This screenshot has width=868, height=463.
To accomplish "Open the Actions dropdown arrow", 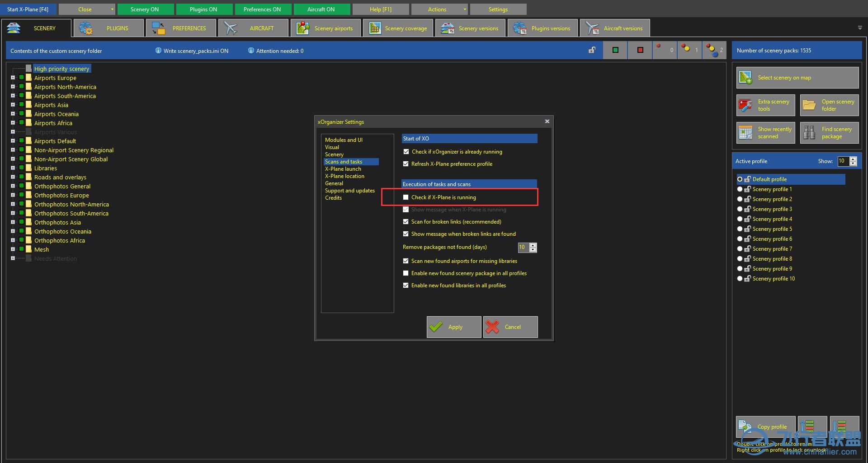I will [x=465, y=9].
